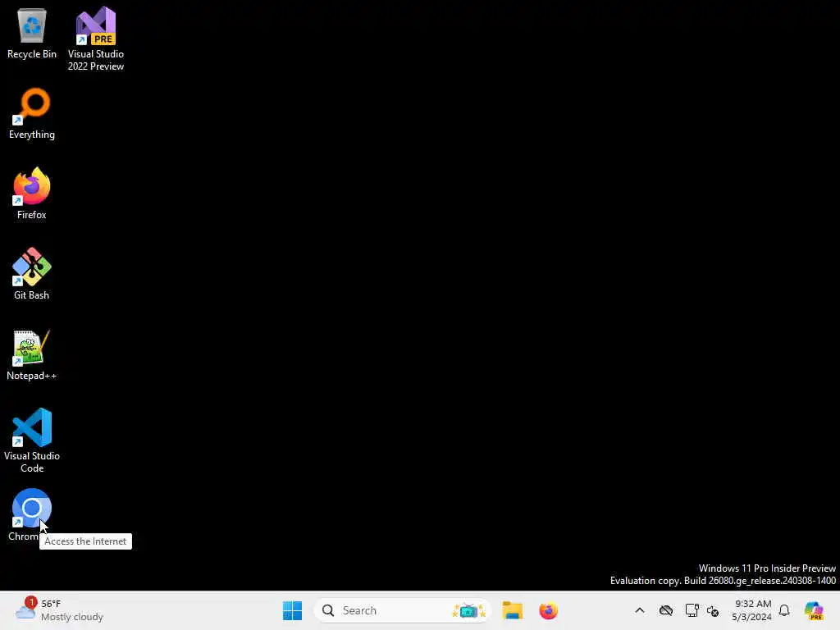Click the taskbar Search box
The width and height of the screenshot is (840, 630).
[402, 610]
